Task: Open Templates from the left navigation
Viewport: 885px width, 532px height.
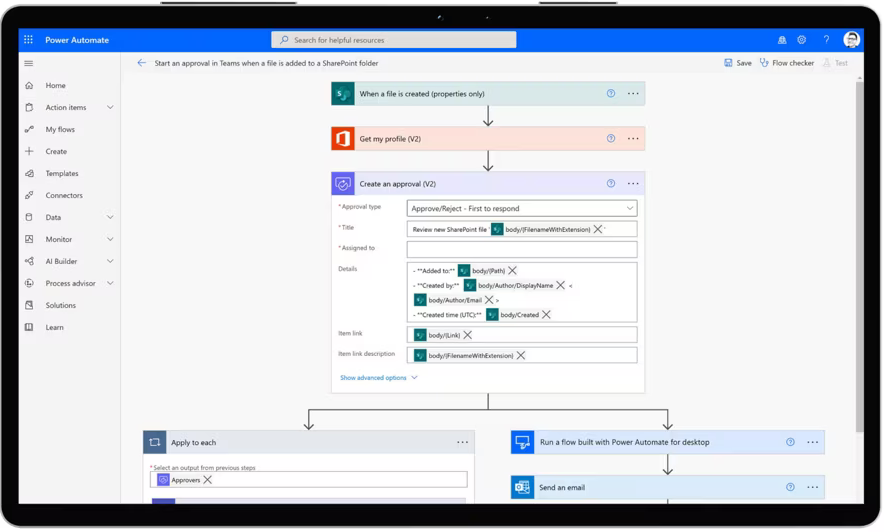Action: pyautogui.click(x=62, y=173)
